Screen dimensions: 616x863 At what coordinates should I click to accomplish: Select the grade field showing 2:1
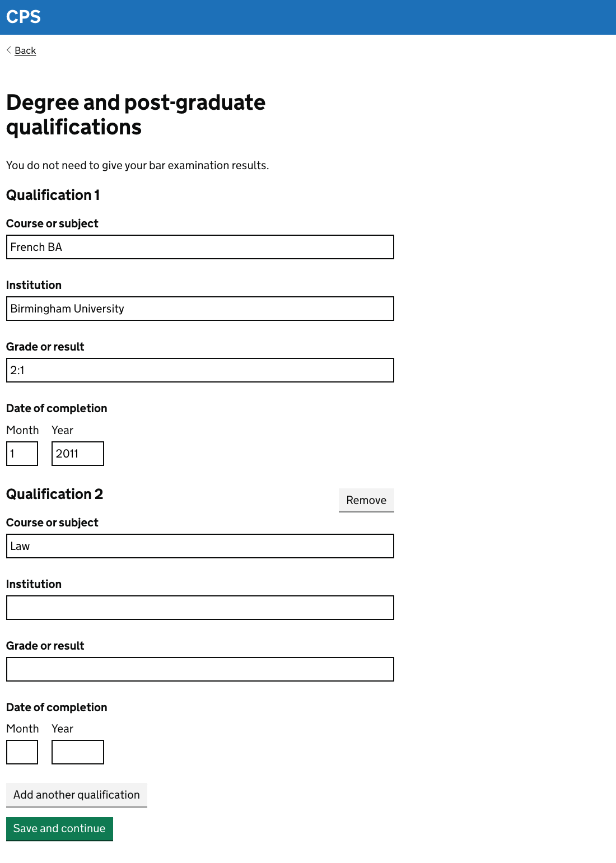199,370
